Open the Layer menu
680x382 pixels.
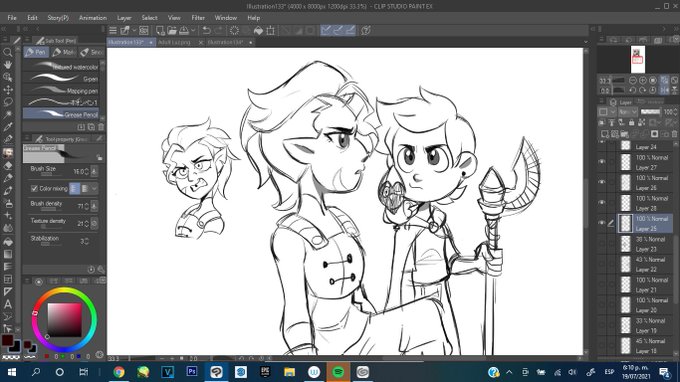click(x=124, y=18)
